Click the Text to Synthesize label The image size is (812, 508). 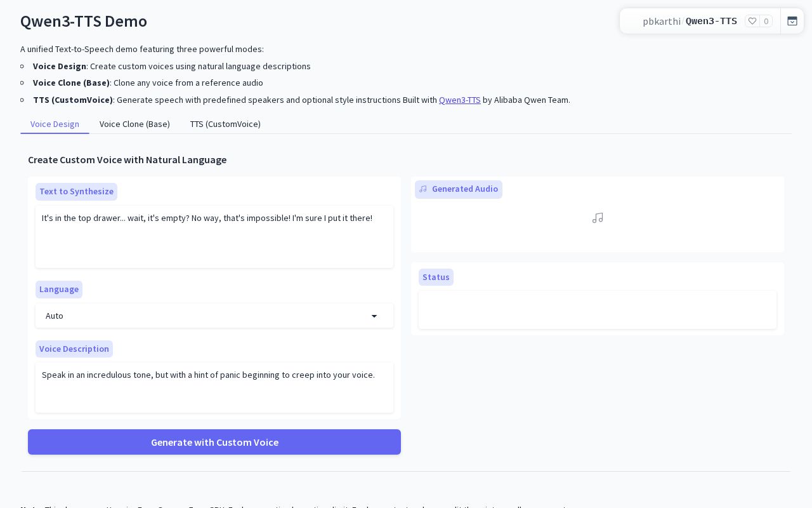click(x=76, y=192)
